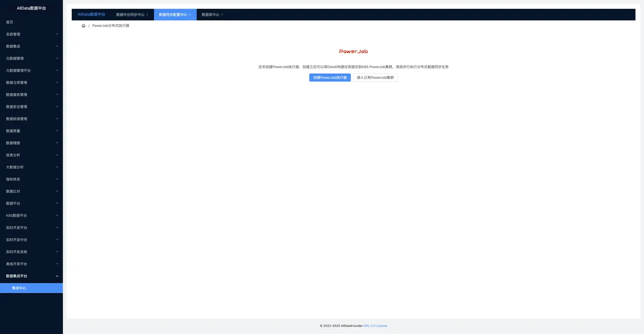
Task: Expand the 报表分析 sidebar menu
Action: click(31, 155)
